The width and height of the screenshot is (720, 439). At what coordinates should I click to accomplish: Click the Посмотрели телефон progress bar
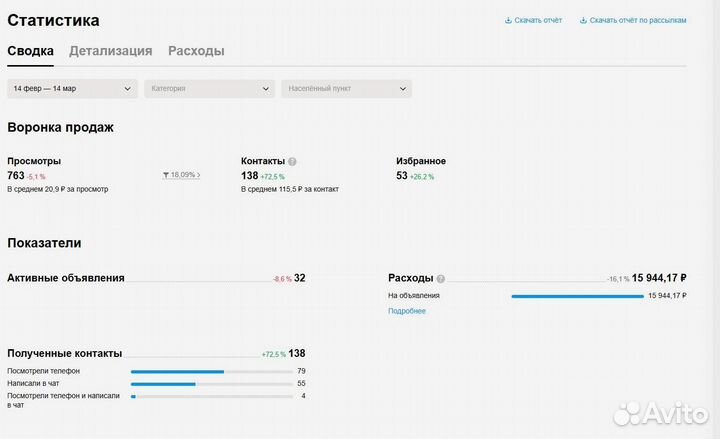178,371
